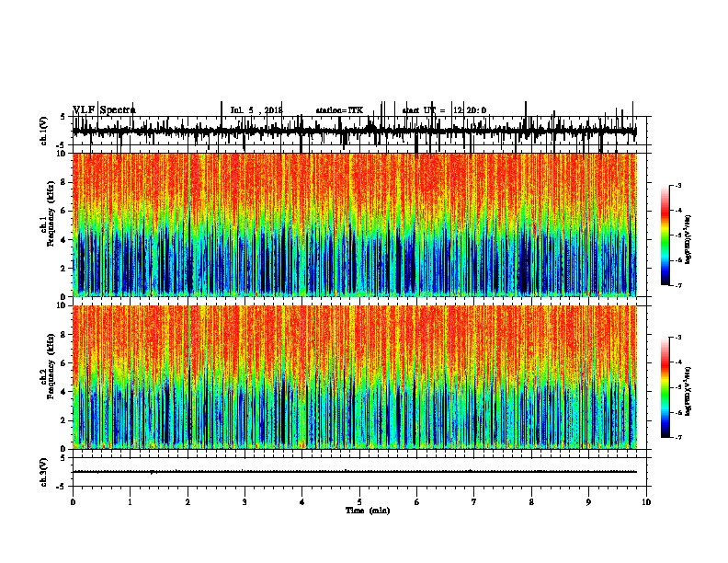This screenshot has height=563, width=728.
Task: Click the time axis tick label 2
Action: pyautogui.click(x=188, y=502)
